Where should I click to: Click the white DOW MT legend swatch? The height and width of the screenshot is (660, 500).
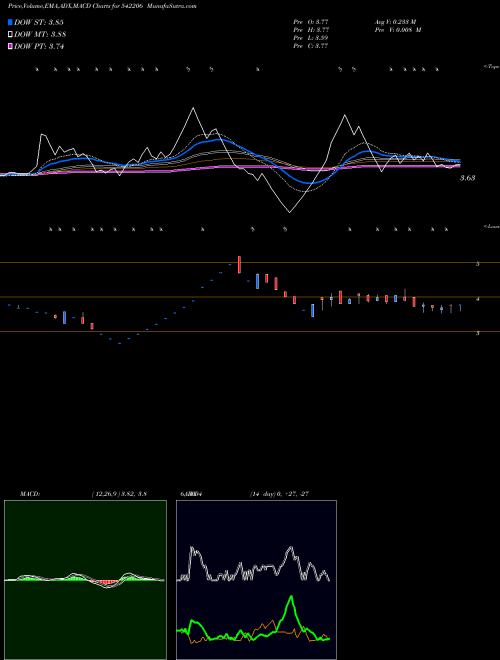coord(11,35)
